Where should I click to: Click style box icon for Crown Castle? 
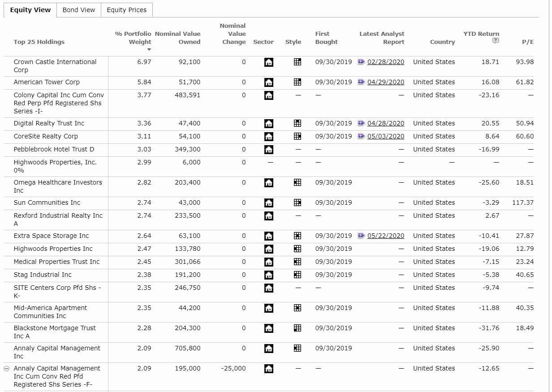[x=297, y=62]
